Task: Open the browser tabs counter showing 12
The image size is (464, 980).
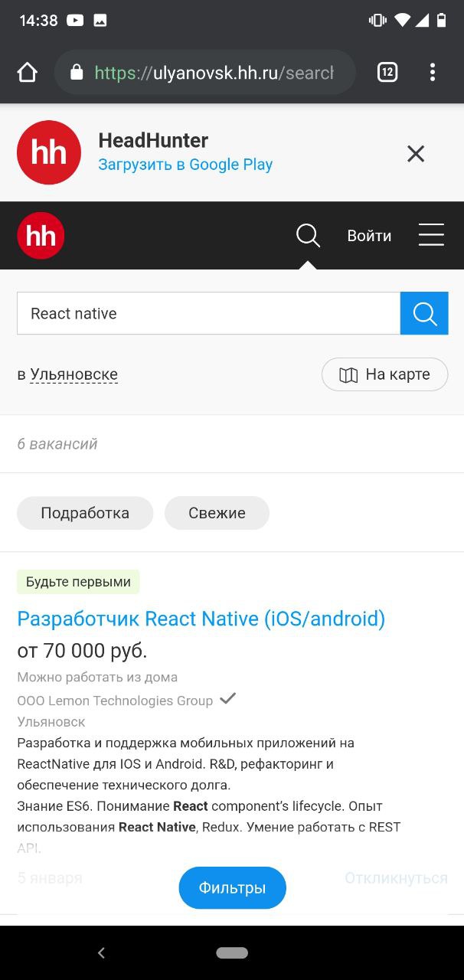Action: pos(387,73)
